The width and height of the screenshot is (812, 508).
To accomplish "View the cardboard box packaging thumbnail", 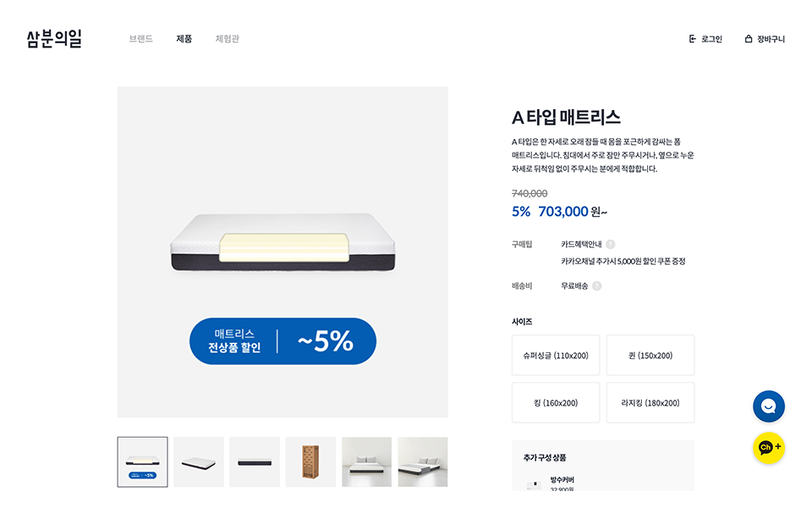I will coord(310,462).
